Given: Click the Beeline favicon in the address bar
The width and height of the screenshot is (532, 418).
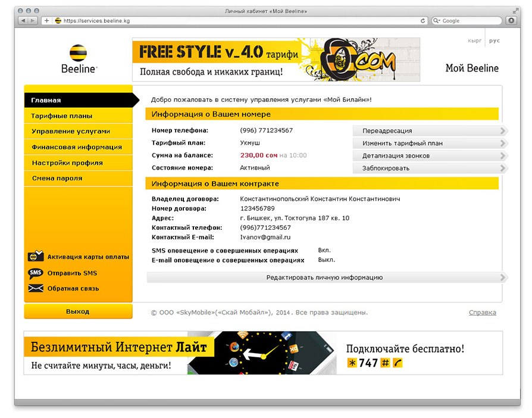Looking at the screenshot, I should click(x=58, y=21).
